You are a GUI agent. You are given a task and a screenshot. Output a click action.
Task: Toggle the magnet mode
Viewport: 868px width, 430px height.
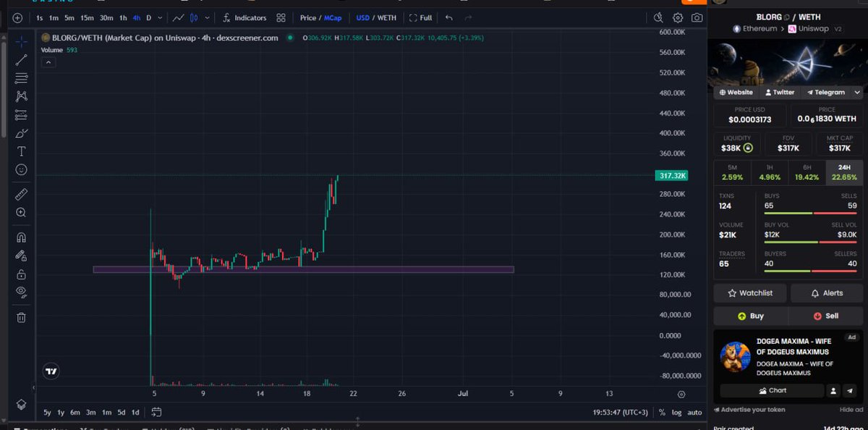[x=21, y=237]
